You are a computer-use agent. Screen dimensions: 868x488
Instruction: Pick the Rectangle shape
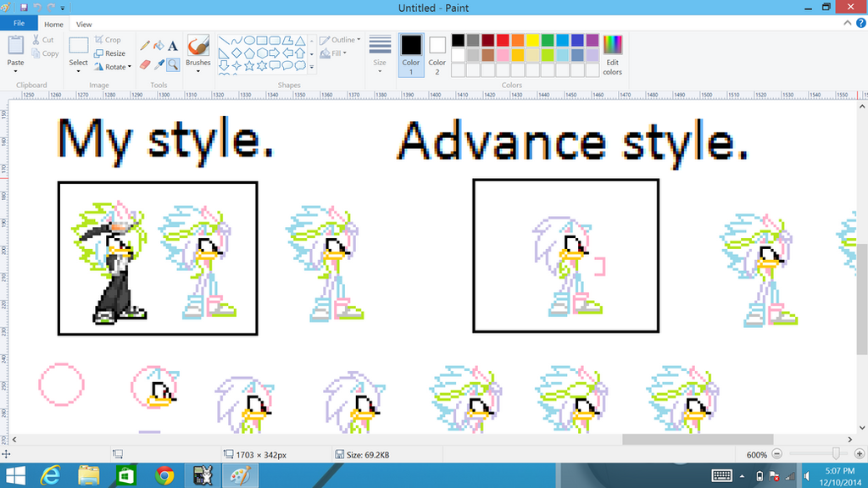(x=262, y=41)
